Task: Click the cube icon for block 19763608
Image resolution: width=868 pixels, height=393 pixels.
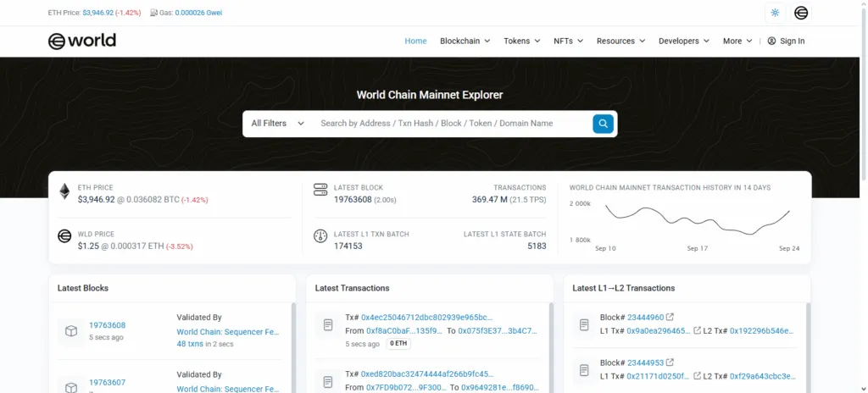Action: tap(71, 331)
